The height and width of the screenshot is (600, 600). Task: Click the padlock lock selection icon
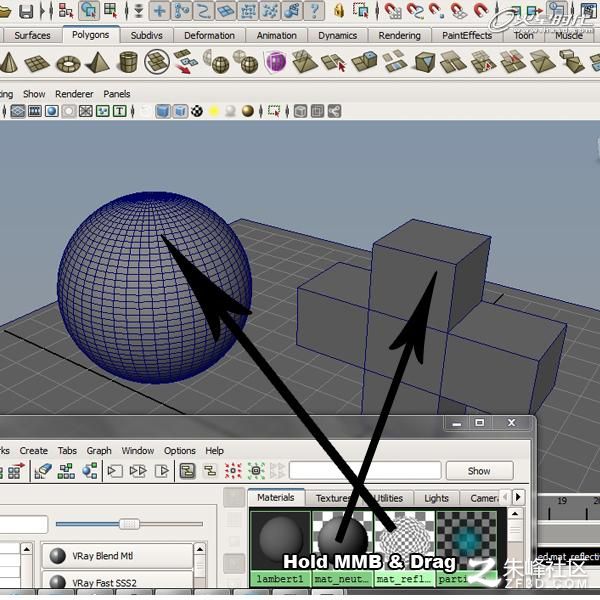click(x=339, y=11)
